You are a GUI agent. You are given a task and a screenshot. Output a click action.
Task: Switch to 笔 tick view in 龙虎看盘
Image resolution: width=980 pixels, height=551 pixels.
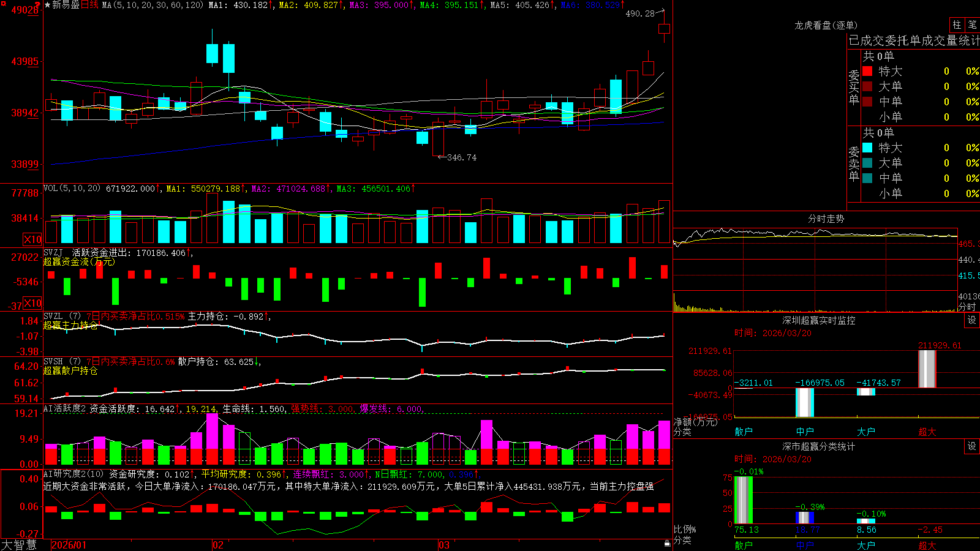[972, 25]
